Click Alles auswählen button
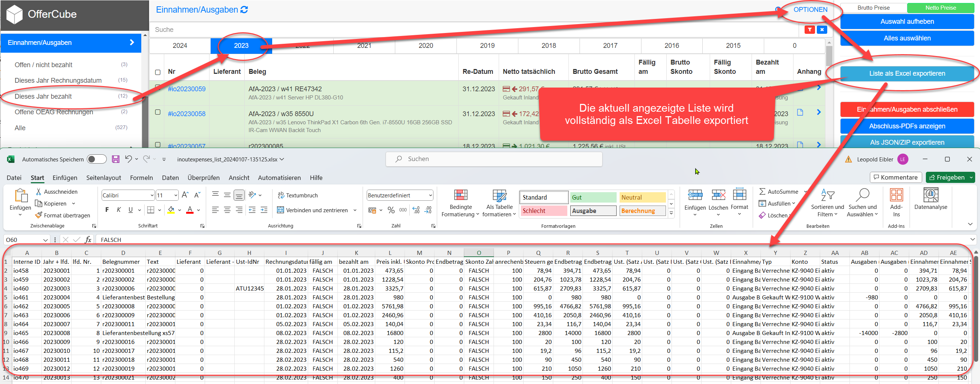This screenshot has width=980, height=384. pyautogui.click(x=907, y=38)
